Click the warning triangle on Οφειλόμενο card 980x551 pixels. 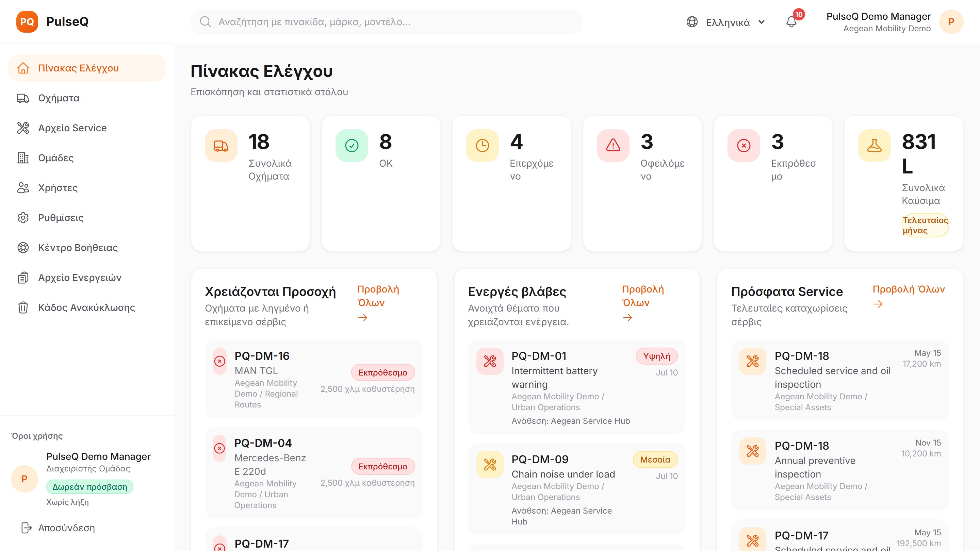[613, 145]
